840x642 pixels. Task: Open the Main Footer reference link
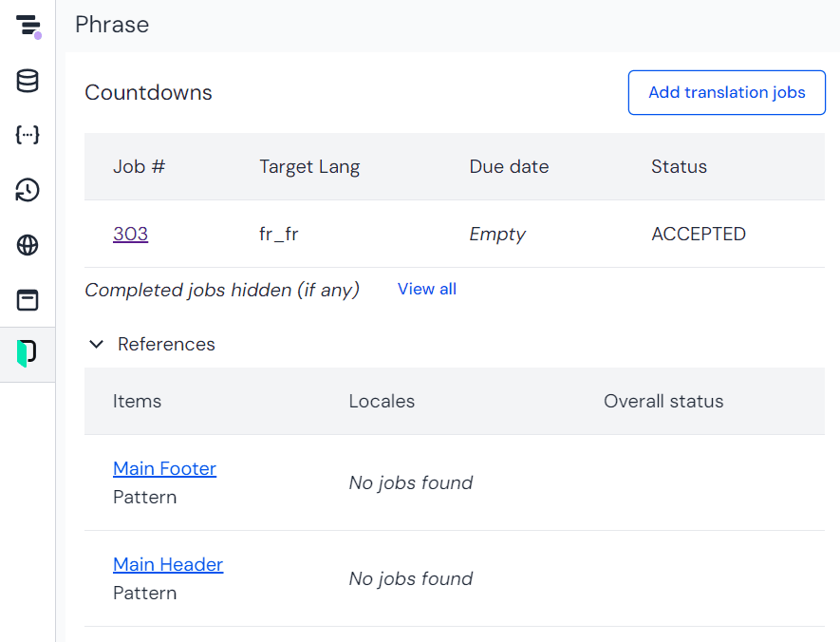pyautogui.click(x=164, y=468)
